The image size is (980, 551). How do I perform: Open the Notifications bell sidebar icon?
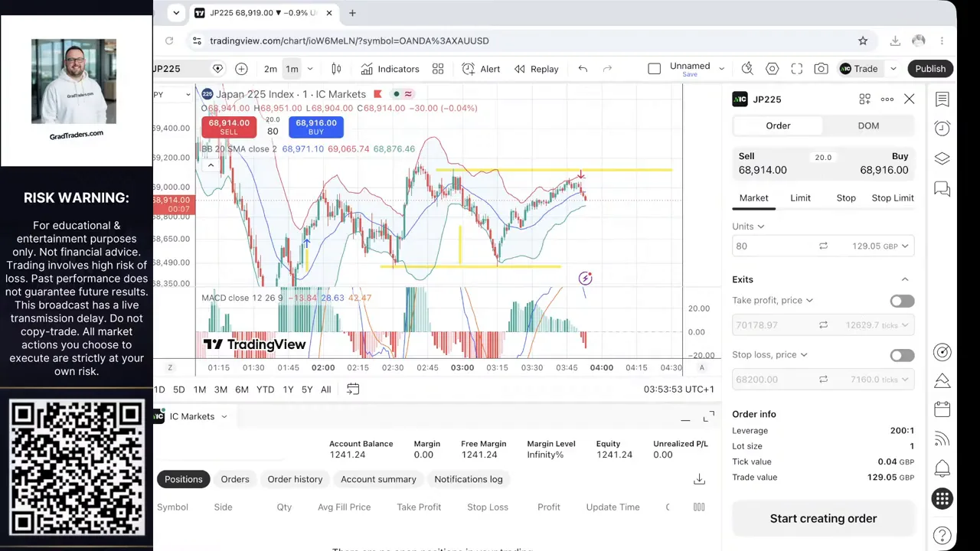[x=942, y=468]
